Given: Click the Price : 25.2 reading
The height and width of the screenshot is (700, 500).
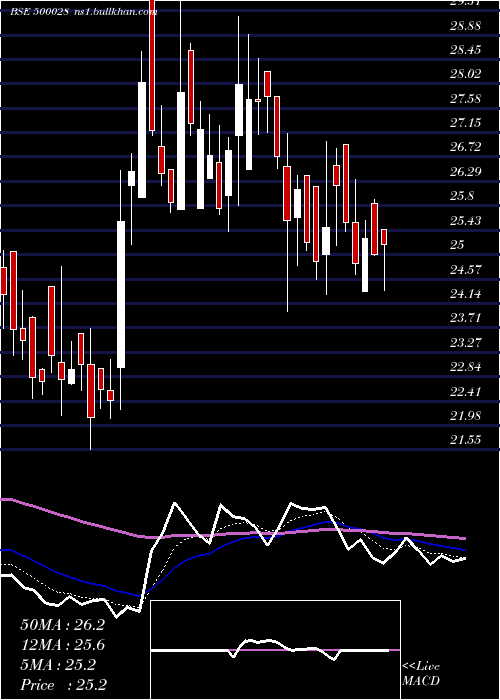Looking at the screenshot, I should [63, 685].
